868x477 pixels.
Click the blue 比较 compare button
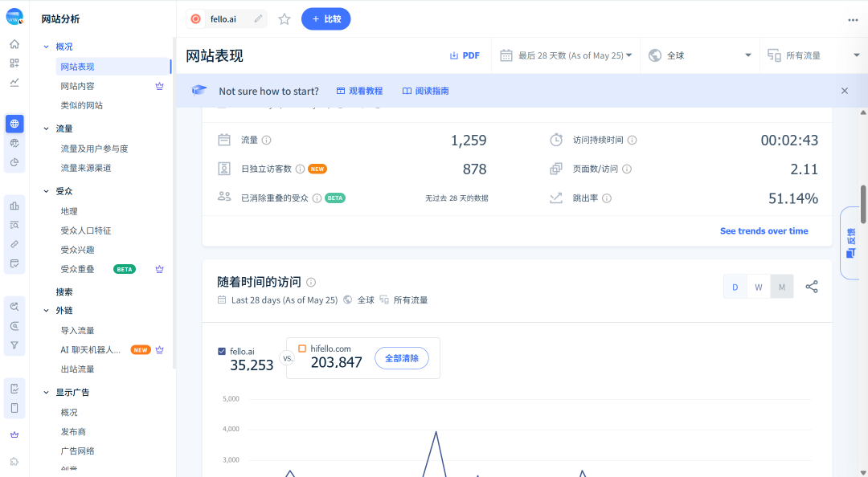(326, 18)
